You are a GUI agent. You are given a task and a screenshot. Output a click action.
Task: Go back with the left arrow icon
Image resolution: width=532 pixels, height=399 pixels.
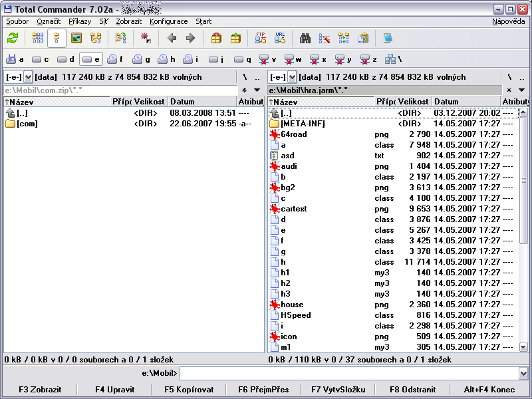point(172,38)
